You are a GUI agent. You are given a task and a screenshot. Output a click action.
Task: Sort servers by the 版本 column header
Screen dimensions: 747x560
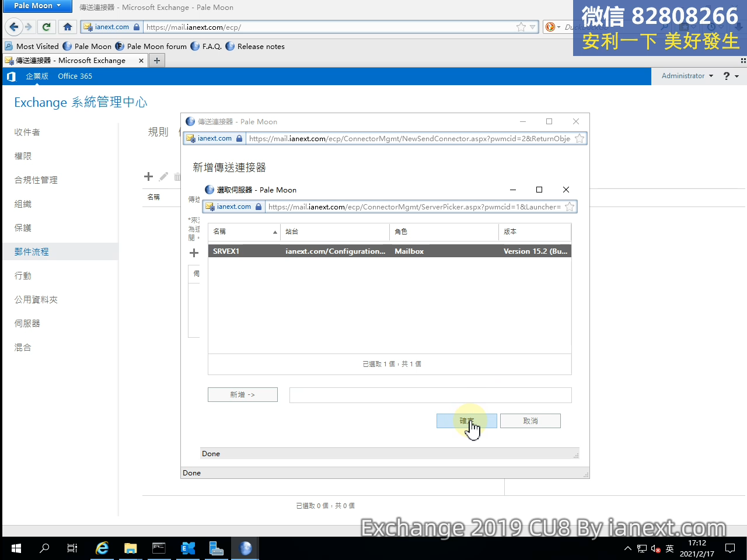click(x=535, y=232)
